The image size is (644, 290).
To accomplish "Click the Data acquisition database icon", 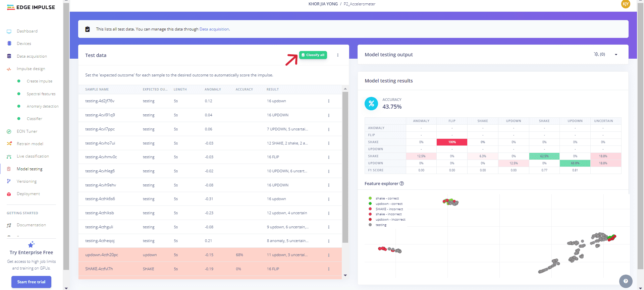I will coord(9,56).
